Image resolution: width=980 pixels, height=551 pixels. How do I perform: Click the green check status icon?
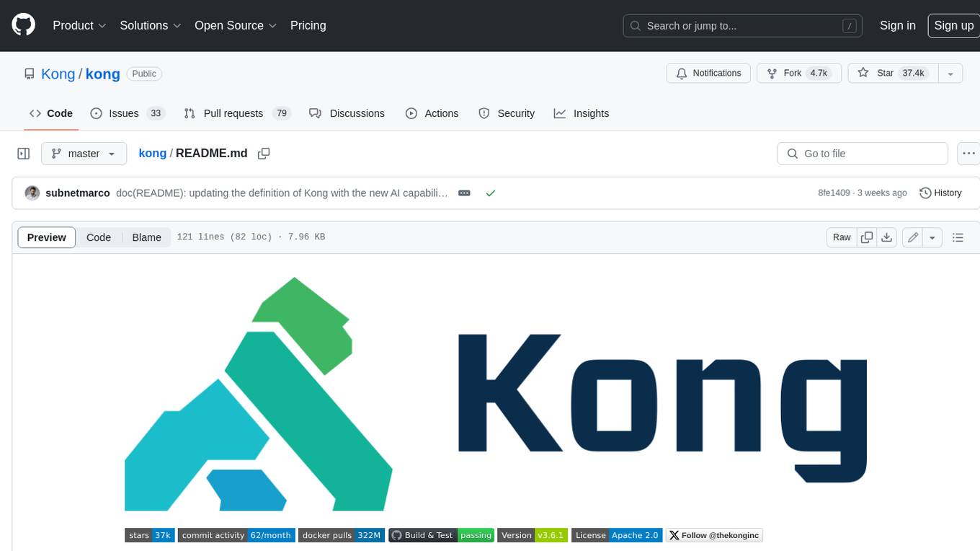point(491,193)
